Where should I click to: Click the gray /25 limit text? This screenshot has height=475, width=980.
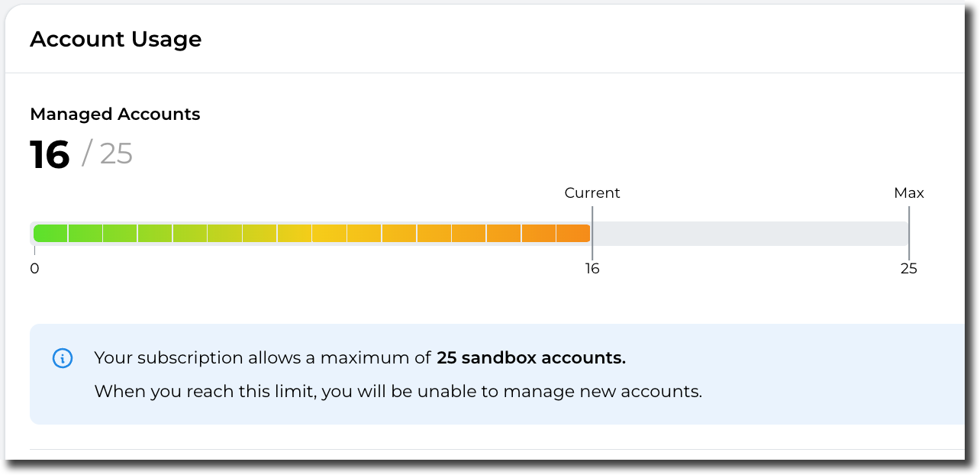click(108, 154)
